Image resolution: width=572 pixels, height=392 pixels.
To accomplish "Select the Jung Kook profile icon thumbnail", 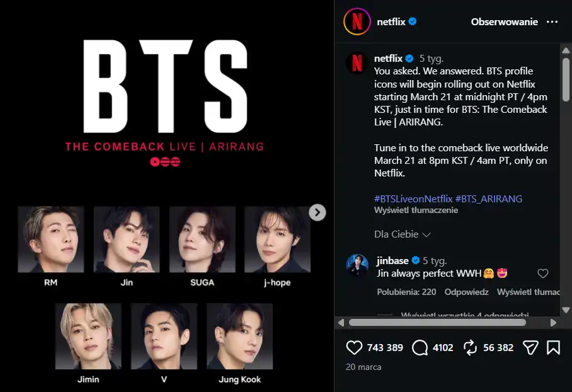I will click(239, 336).
